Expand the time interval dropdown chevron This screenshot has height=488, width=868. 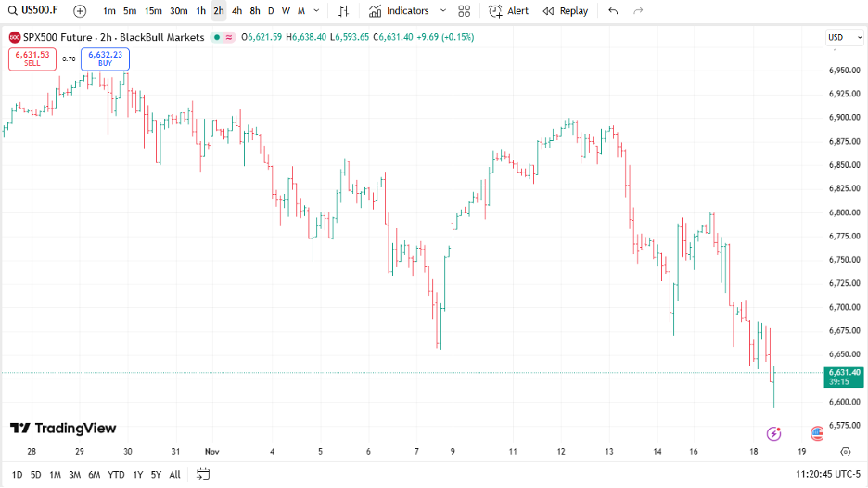[317, 11]
